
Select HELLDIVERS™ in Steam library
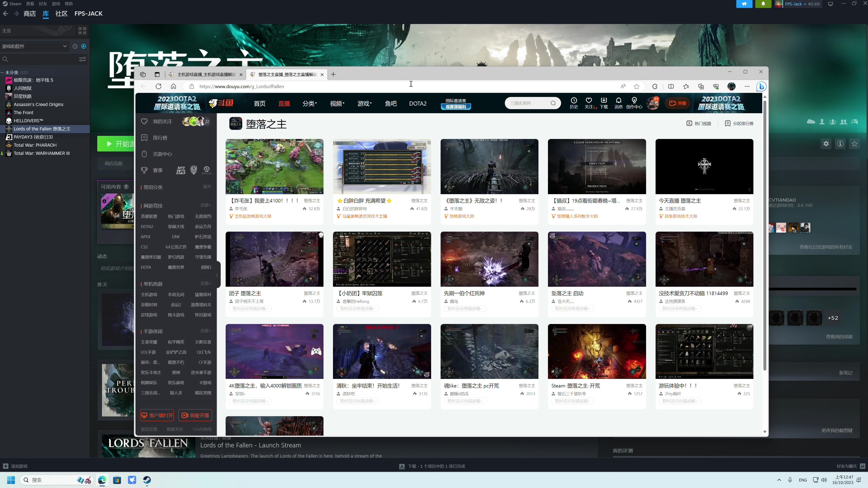tap(28, 121)
